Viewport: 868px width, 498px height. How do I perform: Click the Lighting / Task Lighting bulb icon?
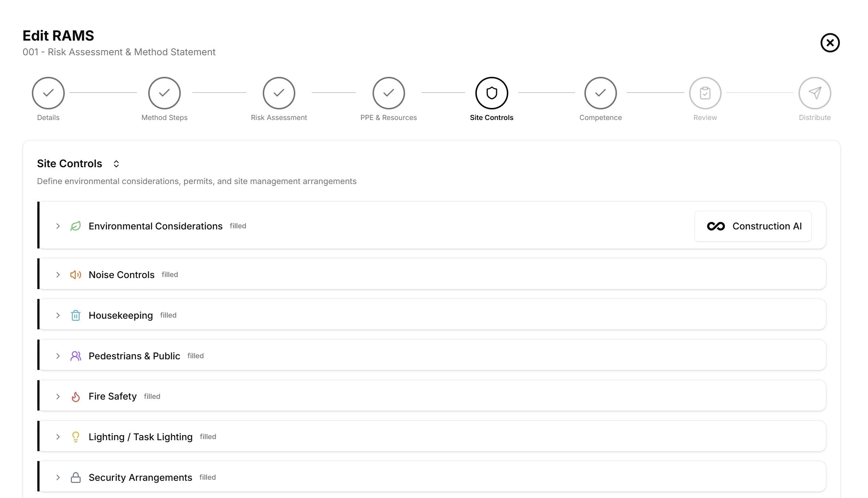pyautogui.click(x=76, y=437)
